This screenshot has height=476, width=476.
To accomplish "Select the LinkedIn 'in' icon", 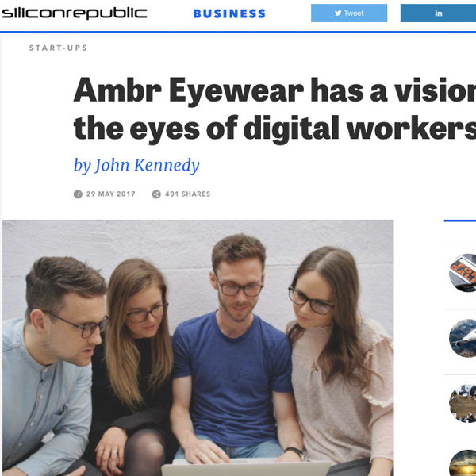I will 439,13.
